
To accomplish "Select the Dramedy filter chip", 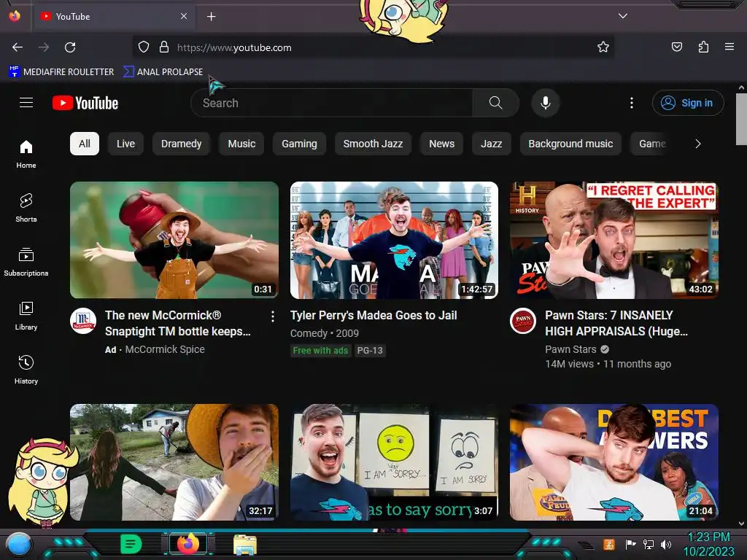I will pyautogui.click(x=182, y=144).
